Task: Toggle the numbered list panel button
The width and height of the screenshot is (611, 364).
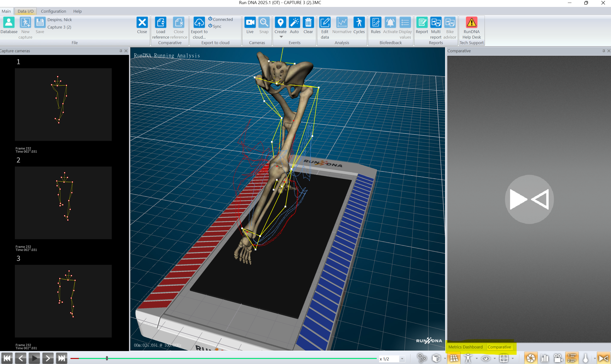Action: (572, 358)
